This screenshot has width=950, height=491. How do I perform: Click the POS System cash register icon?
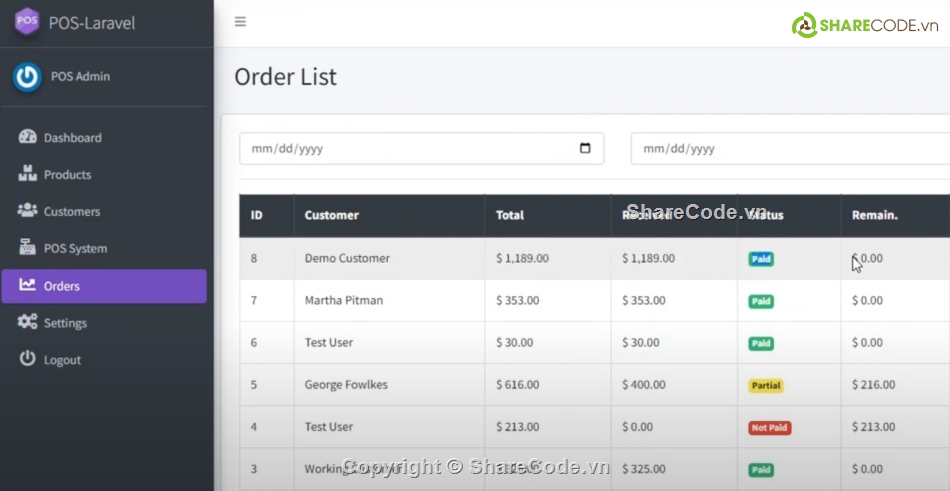click(27, 248)
